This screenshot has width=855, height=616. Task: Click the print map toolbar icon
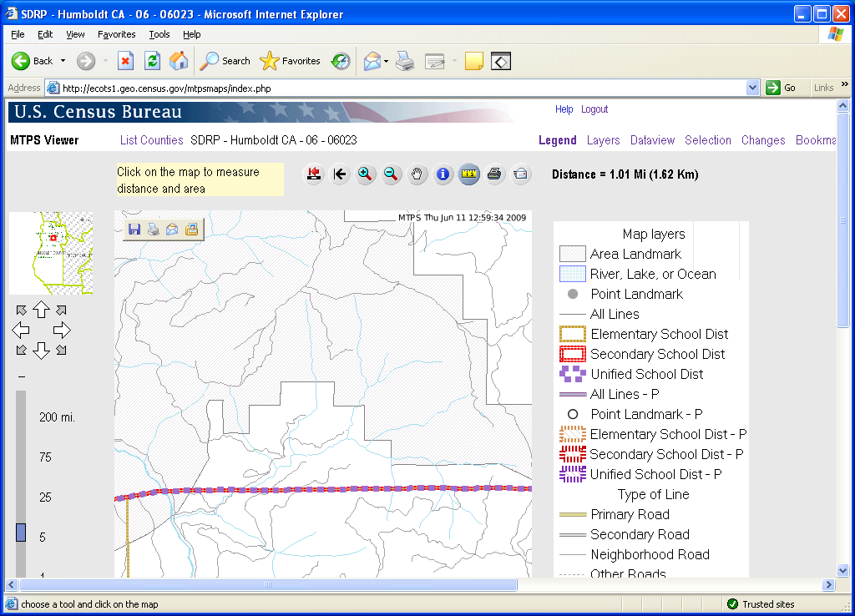click(494, 174)
